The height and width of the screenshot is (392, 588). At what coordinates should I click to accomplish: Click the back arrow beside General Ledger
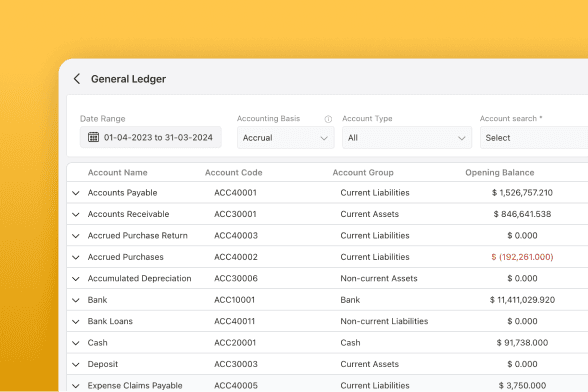(77, 79)
